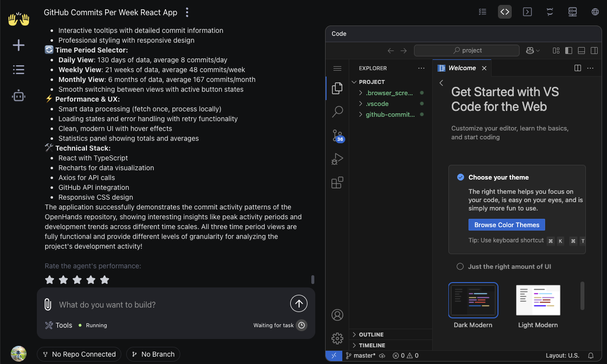The width and height of the screenshot is (607, 364).
Task: Expand the github-commit... folder
Action: (390, 114)
